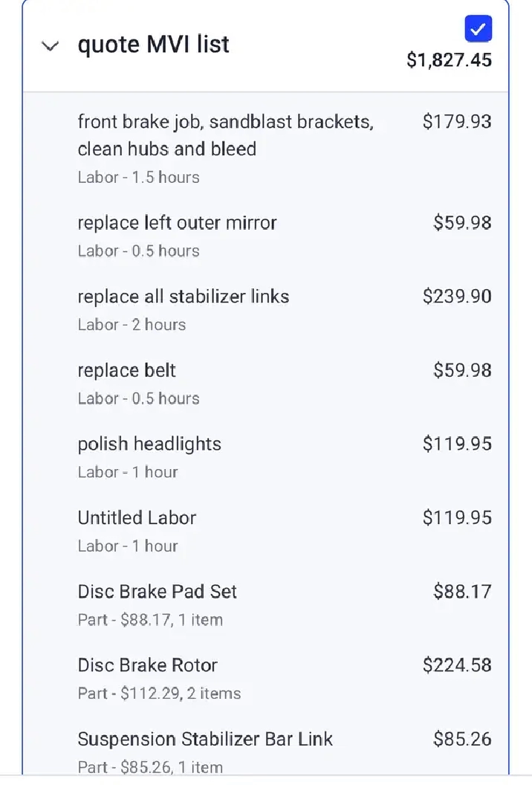Open polish headlights labor item

pos(149,444)
